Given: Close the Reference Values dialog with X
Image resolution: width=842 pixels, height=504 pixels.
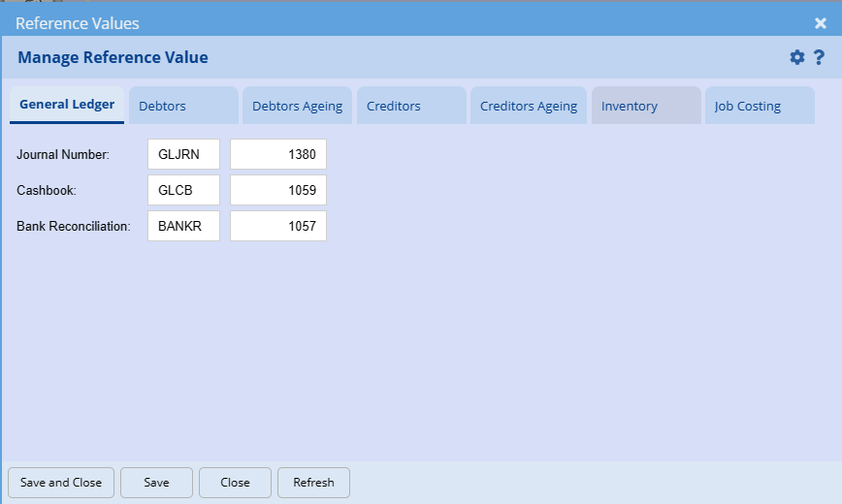Looking at the screenshot, I should click(x=821, y=23).
